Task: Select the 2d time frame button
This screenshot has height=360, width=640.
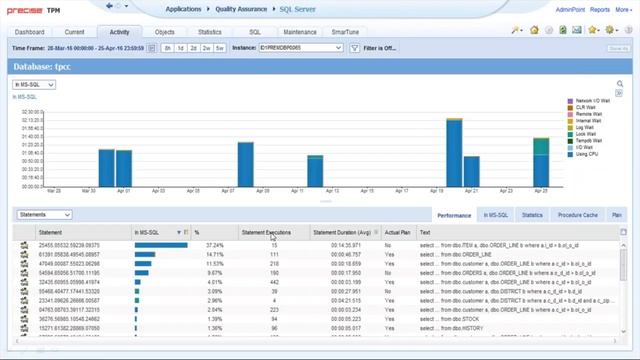Action: [x=193, y=48]
